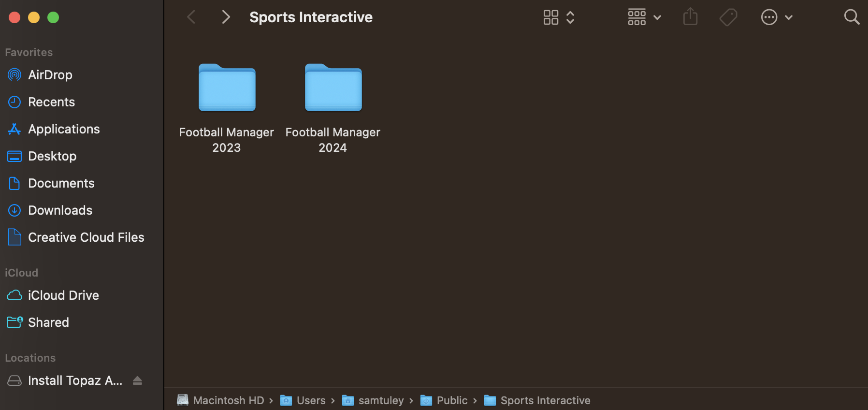Click the Shared folder icon
The image size is (868, 410).
pos(14,322)
